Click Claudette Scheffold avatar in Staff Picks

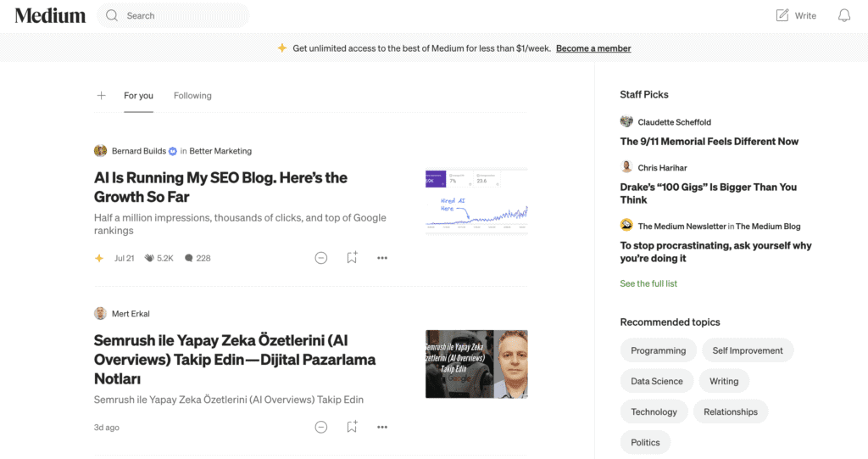626,121
